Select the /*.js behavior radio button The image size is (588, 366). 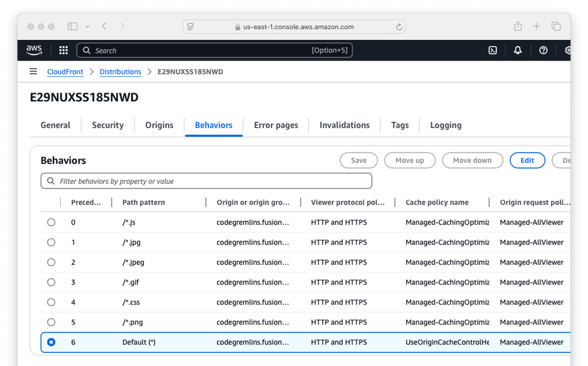[x=51, y=222]
